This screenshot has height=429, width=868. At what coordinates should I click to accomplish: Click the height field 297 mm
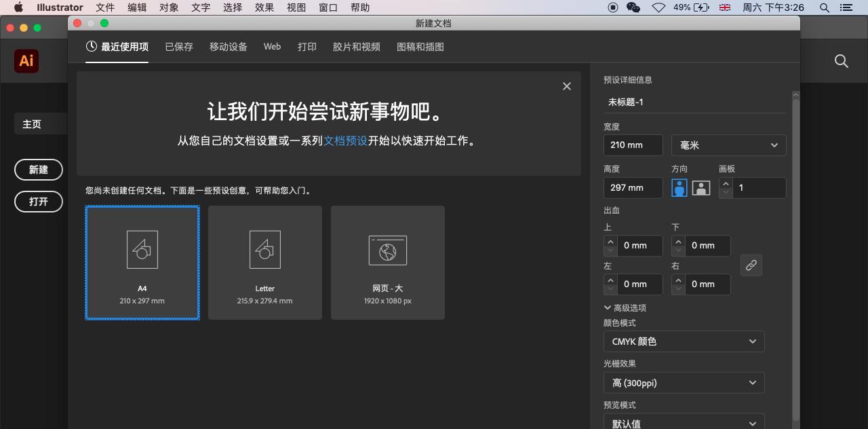click(x=633, y=188)
